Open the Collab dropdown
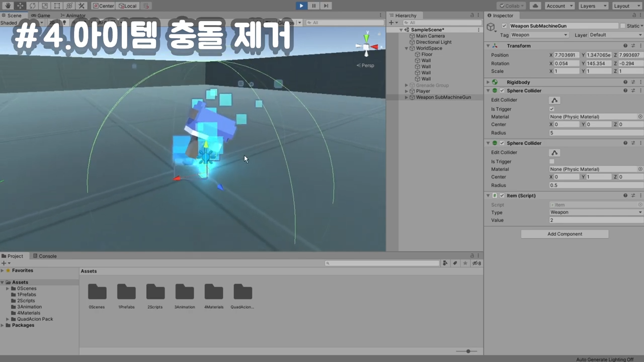 click(x=511, y=6)
